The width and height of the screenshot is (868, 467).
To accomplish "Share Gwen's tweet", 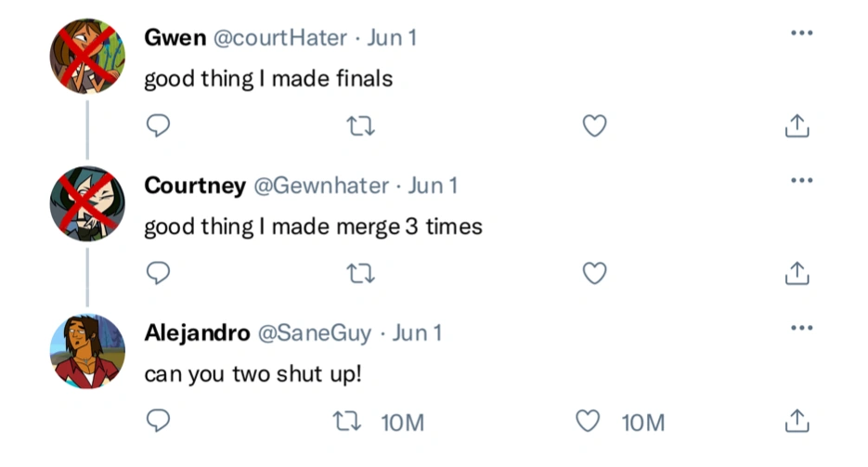I will tap(797, 126).
